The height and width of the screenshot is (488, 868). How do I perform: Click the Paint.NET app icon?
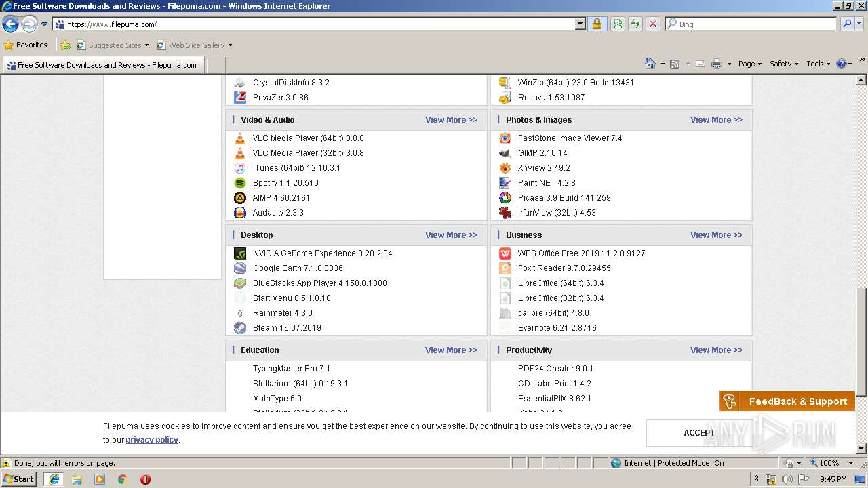coord(505,183)
